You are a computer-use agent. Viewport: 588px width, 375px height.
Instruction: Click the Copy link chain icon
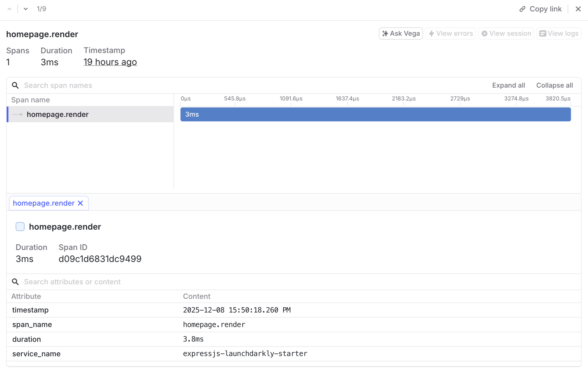522,9
